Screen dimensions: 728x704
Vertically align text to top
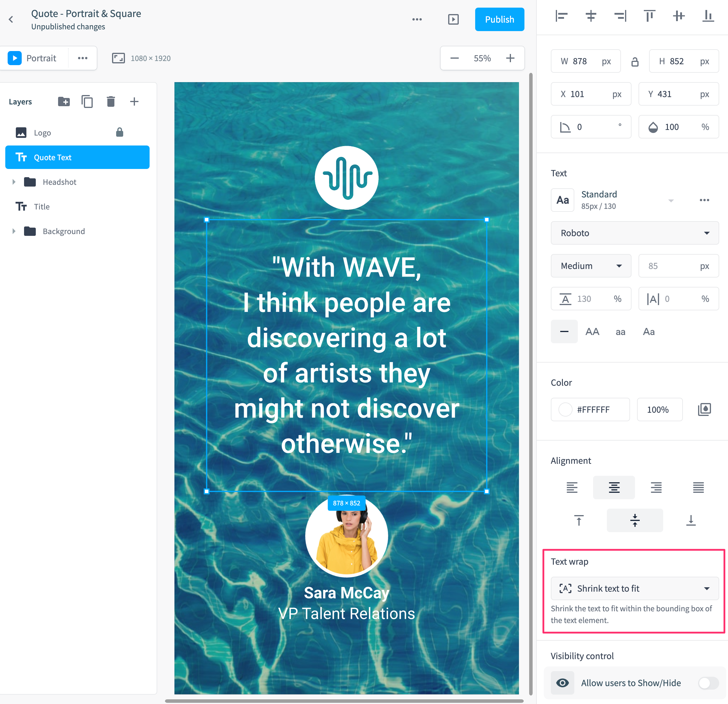coord(579,520)
